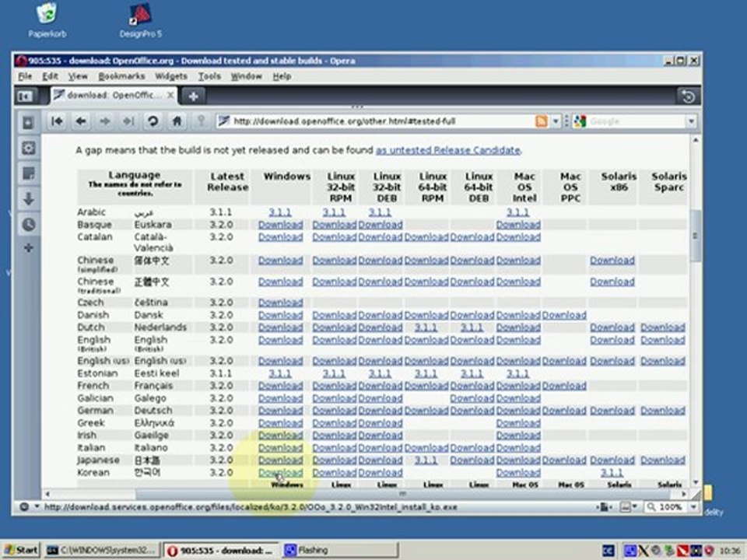
Task: Open the Bookmarks menu
Action: pos(121,76)
